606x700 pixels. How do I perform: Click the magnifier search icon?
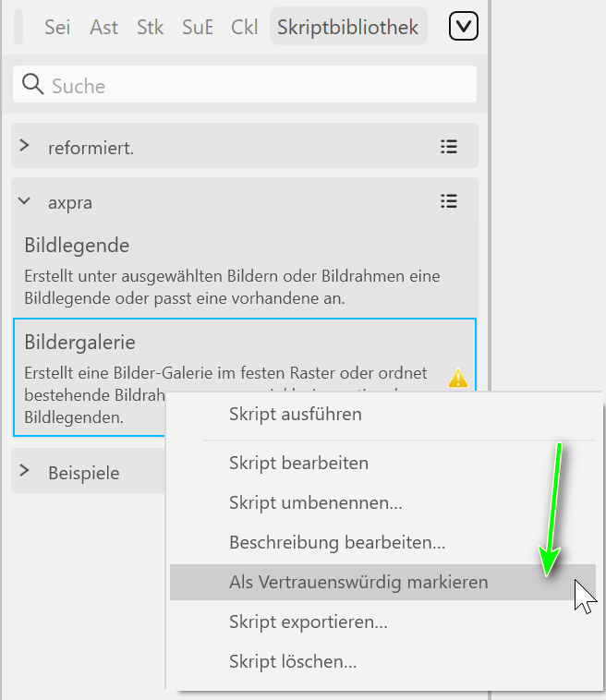32,84
